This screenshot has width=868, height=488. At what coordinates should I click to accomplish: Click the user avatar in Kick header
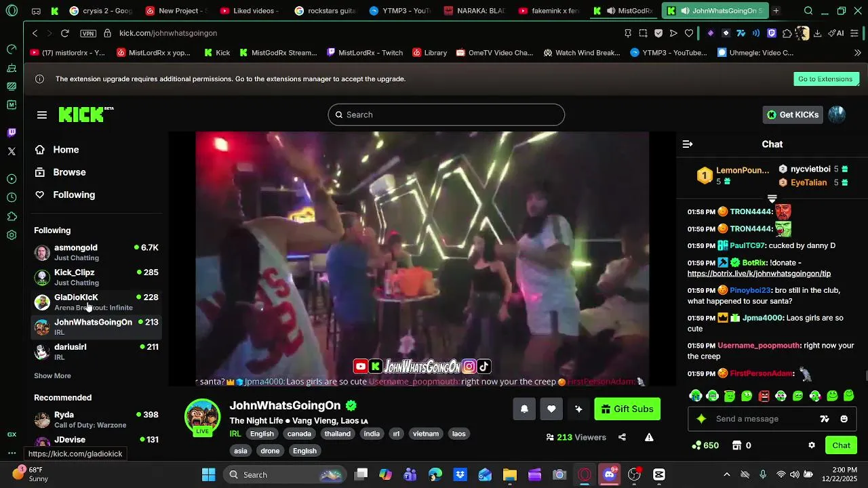pos(837,115)
